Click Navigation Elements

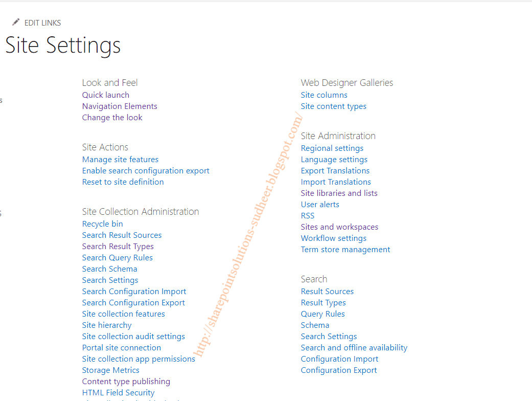pos(120,106)
